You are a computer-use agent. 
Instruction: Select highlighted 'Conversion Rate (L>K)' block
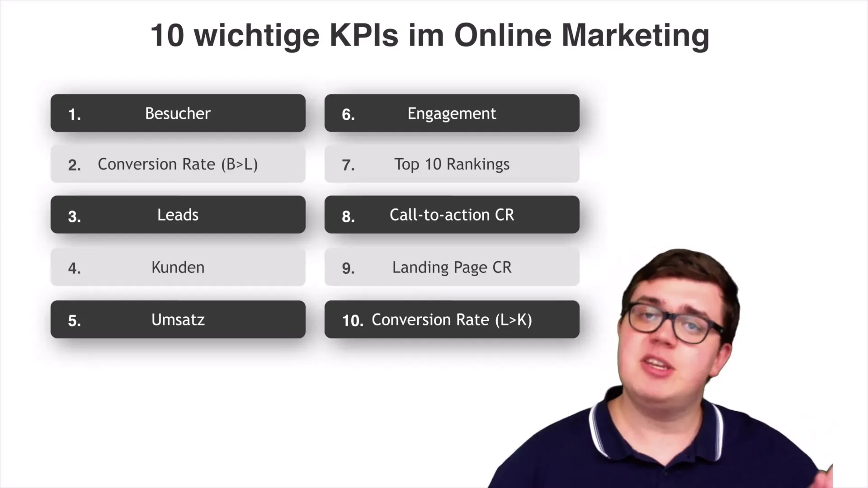click(452, 319)
